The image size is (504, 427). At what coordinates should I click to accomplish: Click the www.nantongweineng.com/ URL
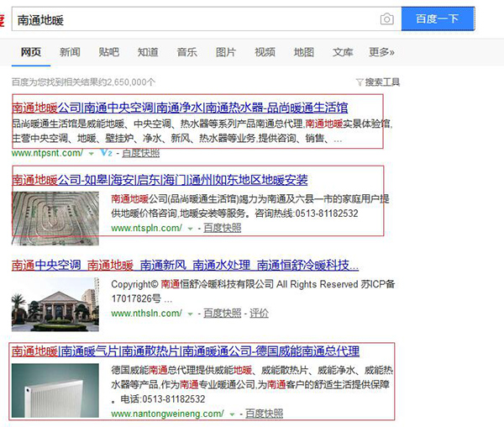click(x=167, y=414)
